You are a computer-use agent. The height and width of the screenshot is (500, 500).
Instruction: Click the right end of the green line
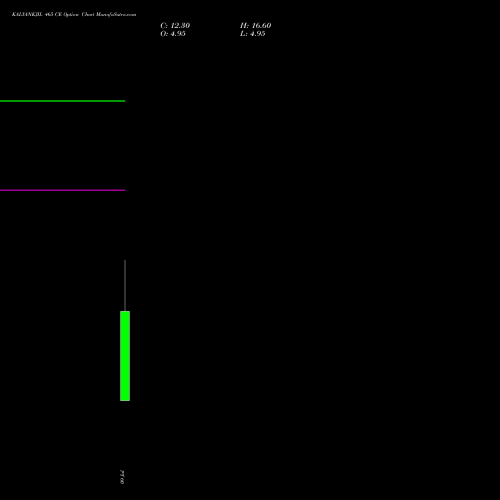(x=124, y=101)
